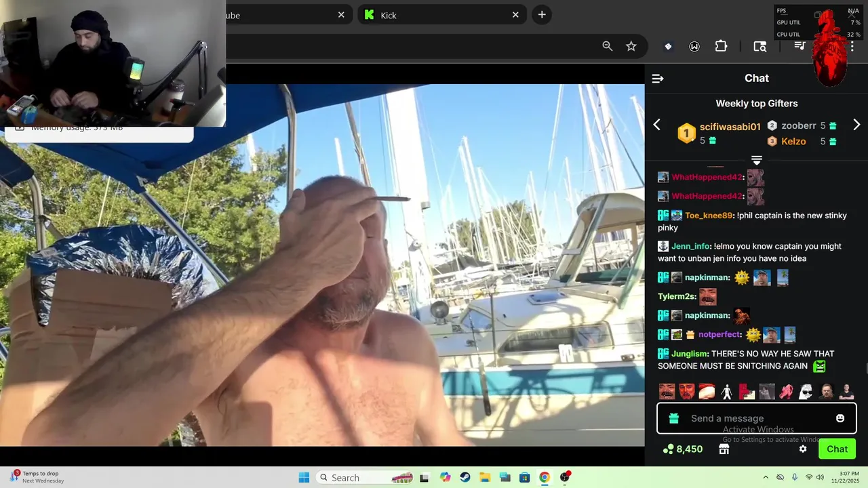This screenshot has height=488, width=868.
Task: Open zooberr gifter profile
Action: (798, 125)
